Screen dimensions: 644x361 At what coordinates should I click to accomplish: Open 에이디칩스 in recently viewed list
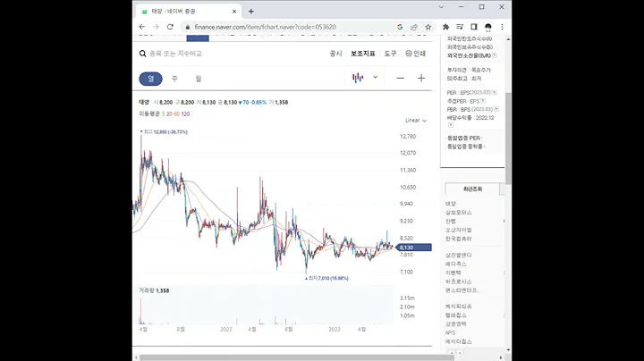(458, 341)
